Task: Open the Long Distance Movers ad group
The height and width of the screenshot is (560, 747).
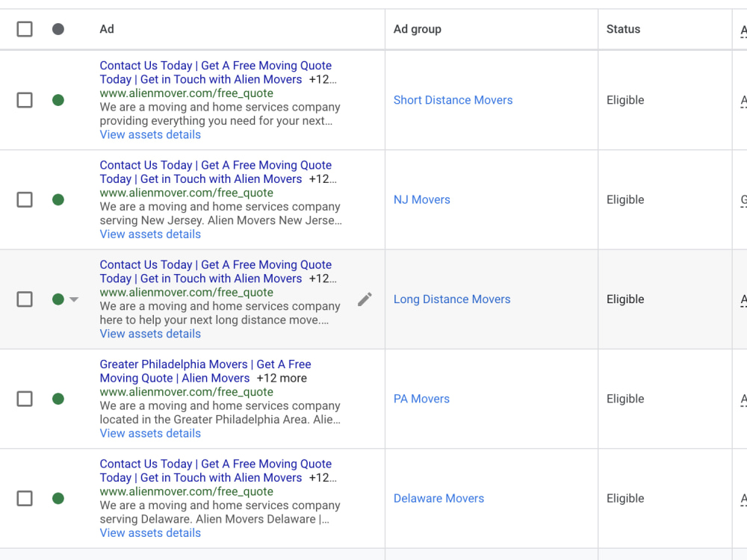Action: pos(452,299)
